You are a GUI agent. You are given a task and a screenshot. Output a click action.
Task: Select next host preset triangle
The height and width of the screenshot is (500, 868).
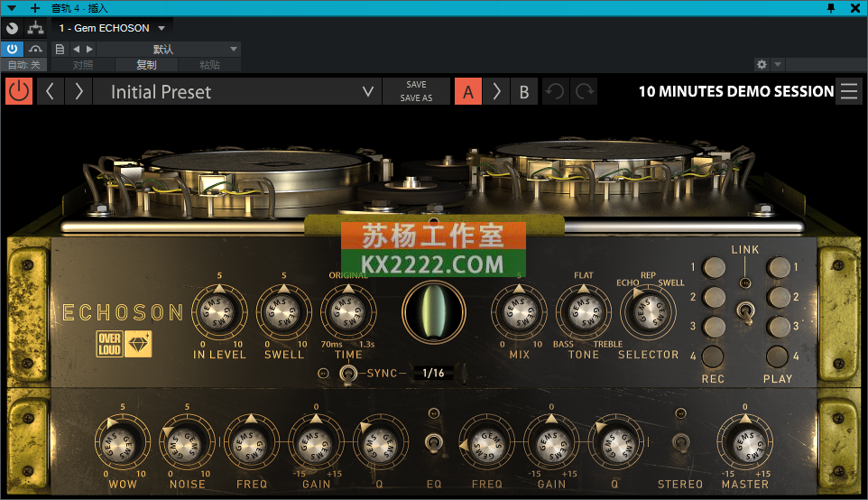[89, 50]
